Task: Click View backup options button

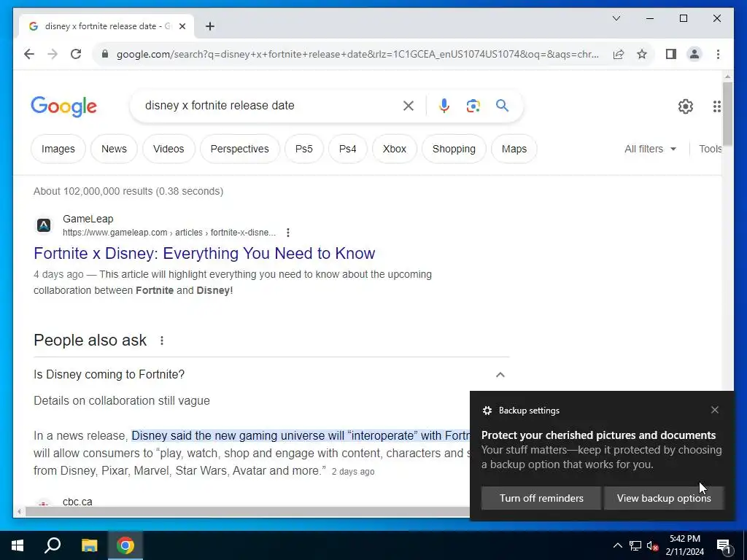Action: tap(664, 498)
